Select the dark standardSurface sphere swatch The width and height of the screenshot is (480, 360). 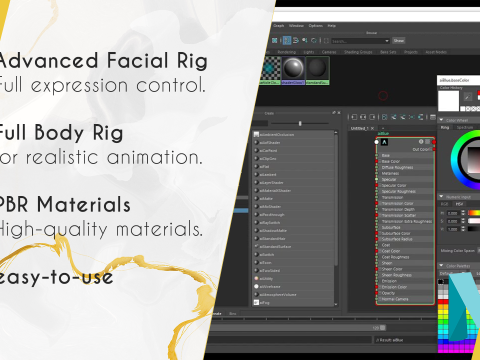pyautogui.click(x=317, y=70)
